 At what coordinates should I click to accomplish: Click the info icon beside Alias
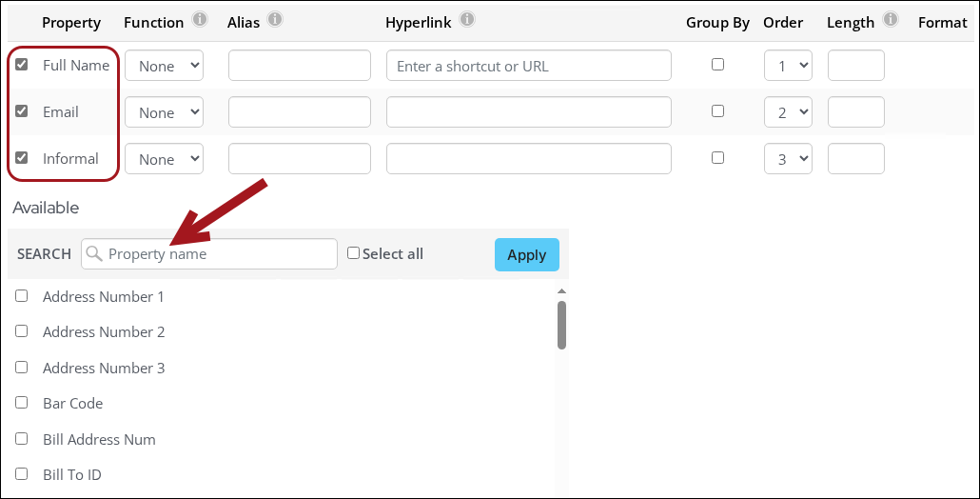tap(275, 20)
